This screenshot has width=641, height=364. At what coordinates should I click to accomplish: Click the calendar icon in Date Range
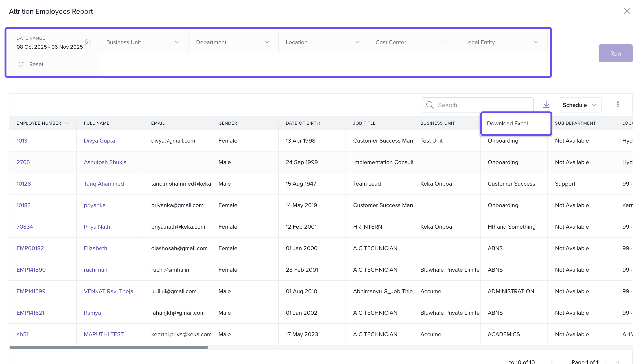tap(88, 42)
